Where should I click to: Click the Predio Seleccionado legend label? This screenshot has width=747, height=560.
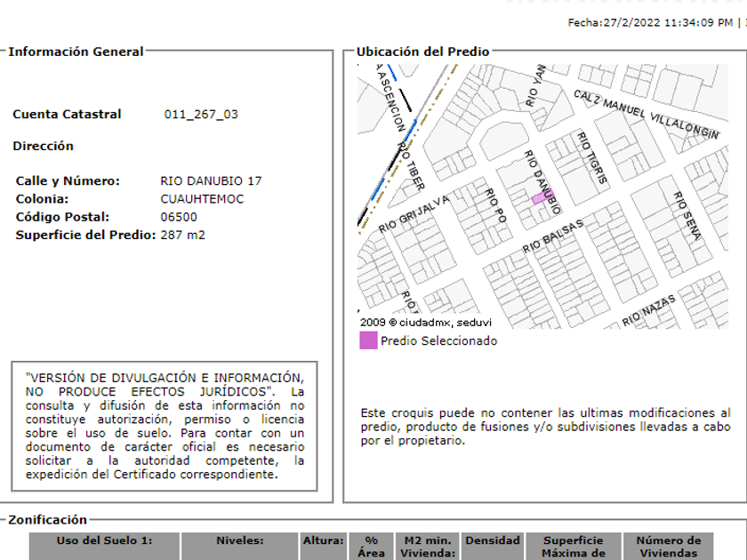coord(438,341)
